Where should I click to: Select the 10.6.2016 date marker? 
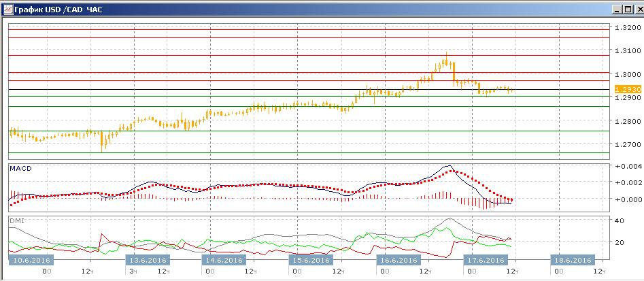[x=31, y=260]
